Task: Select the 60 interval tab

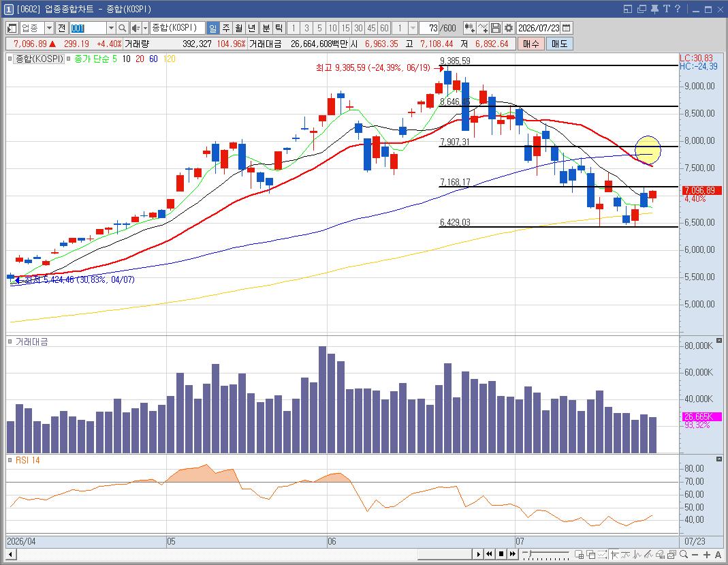Action: 384,28
